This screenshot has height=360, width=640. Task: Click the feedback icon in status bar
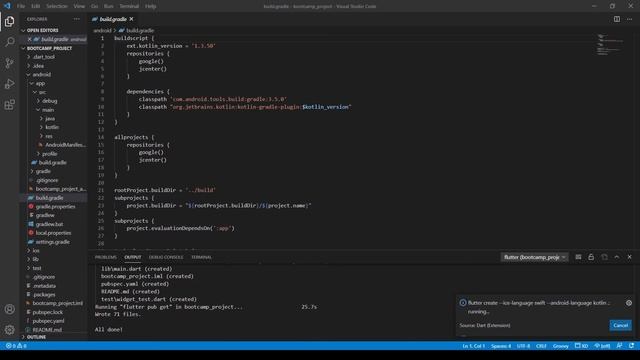(620, 346)
